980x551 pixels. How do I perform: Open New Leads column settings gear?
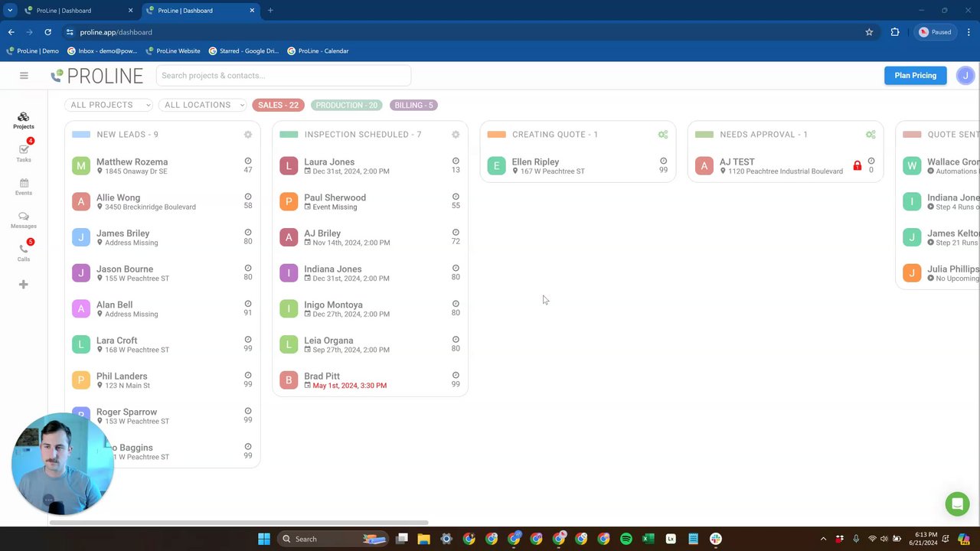[248, 135]
